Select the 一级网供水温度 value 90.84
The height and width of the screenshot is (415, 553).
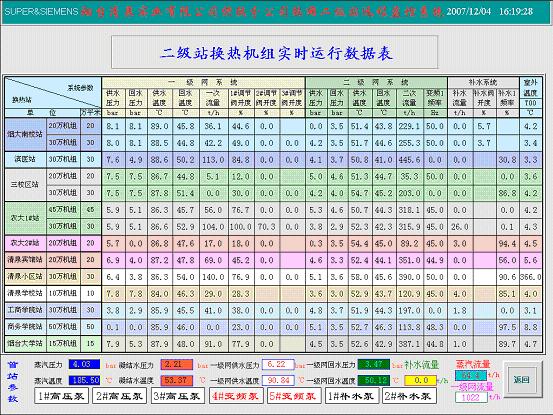(278, 380)
